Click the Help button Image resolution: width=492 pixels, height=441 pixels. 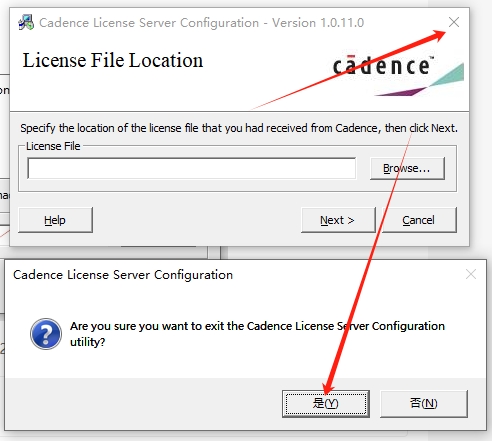(55, 220)
